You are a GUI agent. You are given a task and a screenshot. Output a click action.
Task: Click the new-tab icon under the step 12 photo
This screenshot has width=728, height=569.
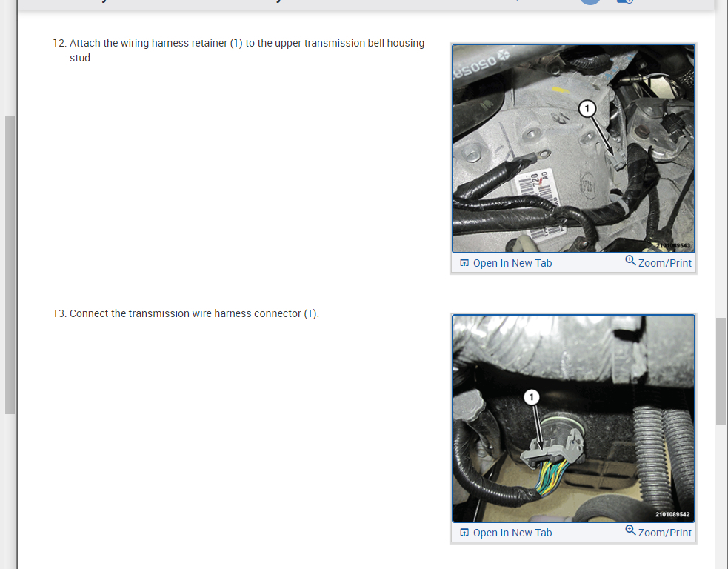click(x=464, y=263)
